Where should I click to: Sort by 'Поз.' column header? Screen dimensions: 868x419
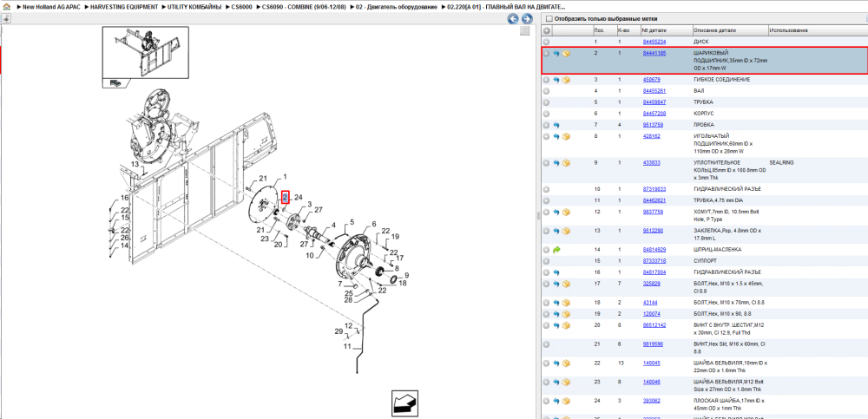click(x=603, y=29)
